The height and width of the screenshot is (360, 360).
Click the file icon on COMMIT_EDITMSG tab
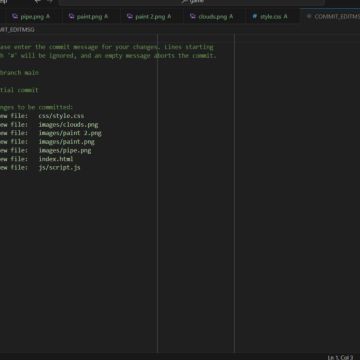[309, 16]
